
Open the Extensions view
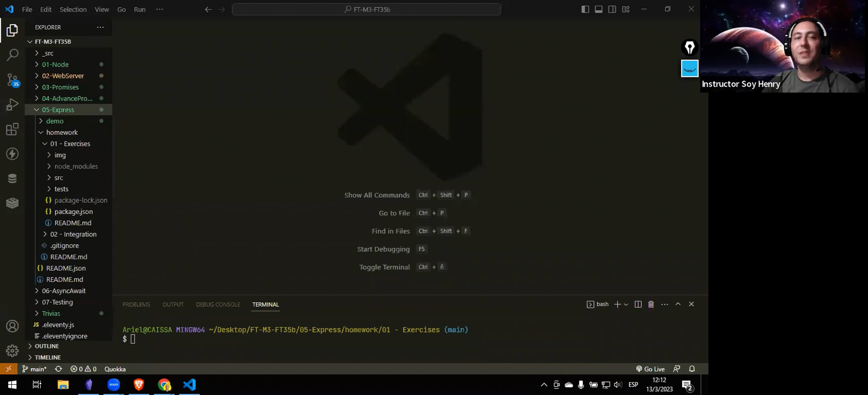coord(12,129)
